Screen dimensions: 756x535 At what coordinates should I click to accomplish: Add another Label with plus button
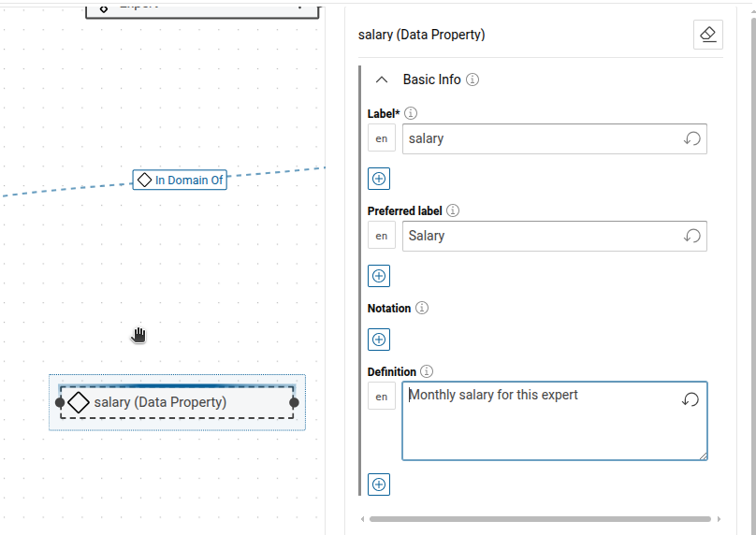pos(379,179)
